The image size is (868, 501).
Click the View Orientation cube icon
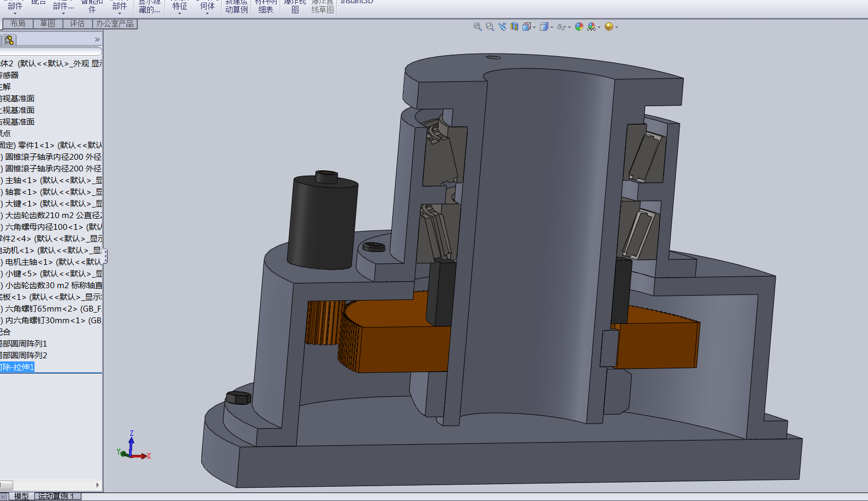tap(527, 27)
